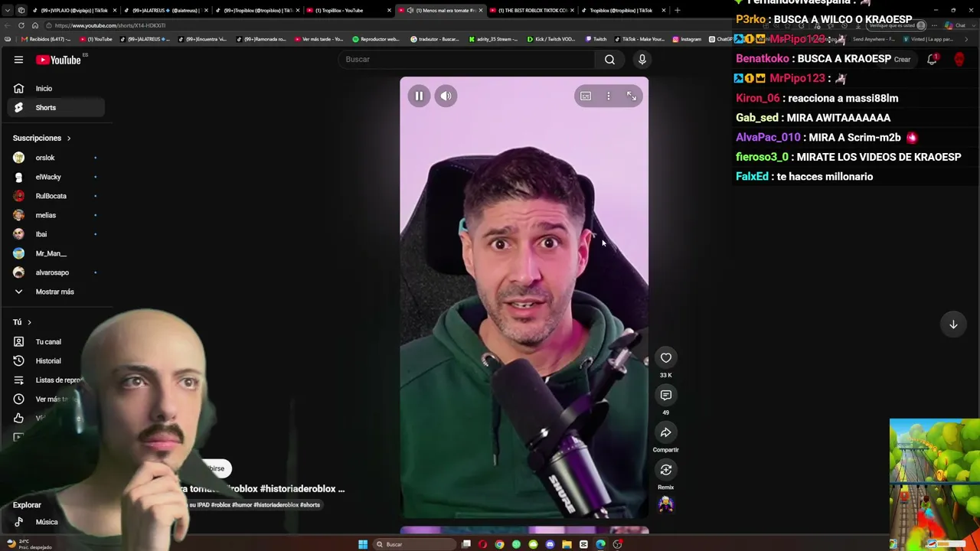
Task: Open the Ver más tarde clock icon
Action: click(x=18, y=399)
